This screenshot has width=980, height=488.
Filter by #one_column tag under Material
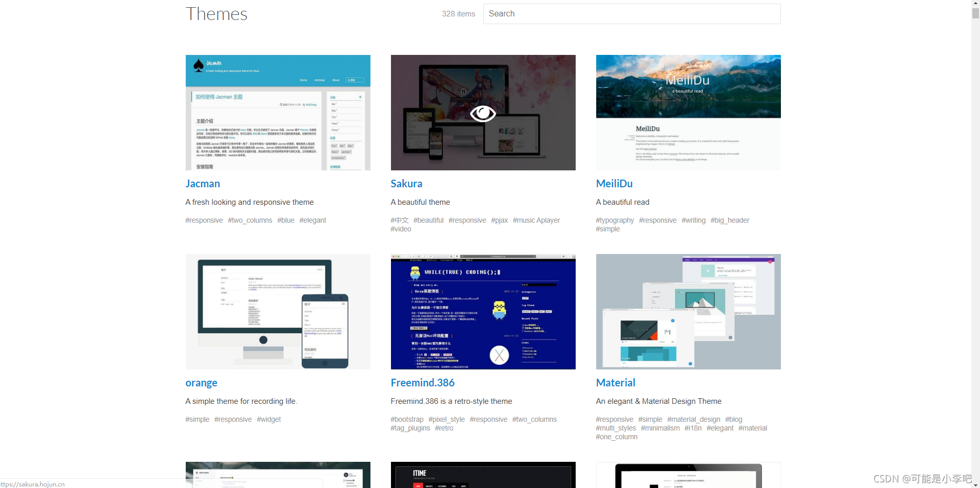pyautogui.click(x=617, y=437)
